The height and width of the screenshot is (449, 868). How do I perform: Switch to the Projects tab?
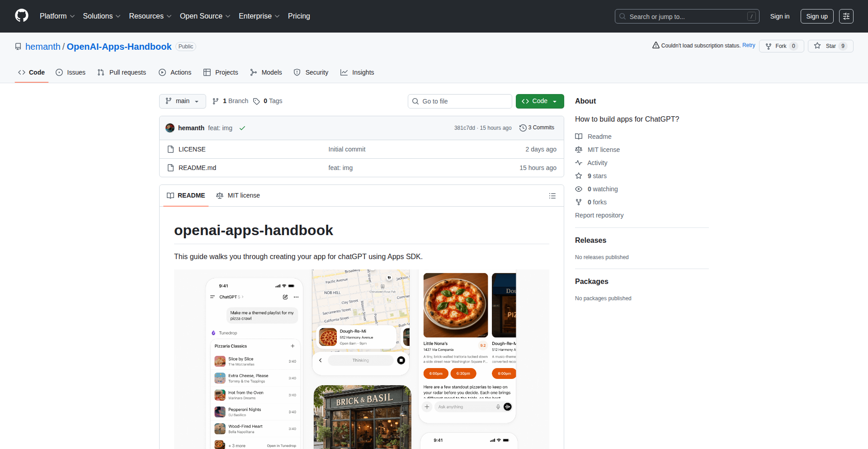[221, 72]
